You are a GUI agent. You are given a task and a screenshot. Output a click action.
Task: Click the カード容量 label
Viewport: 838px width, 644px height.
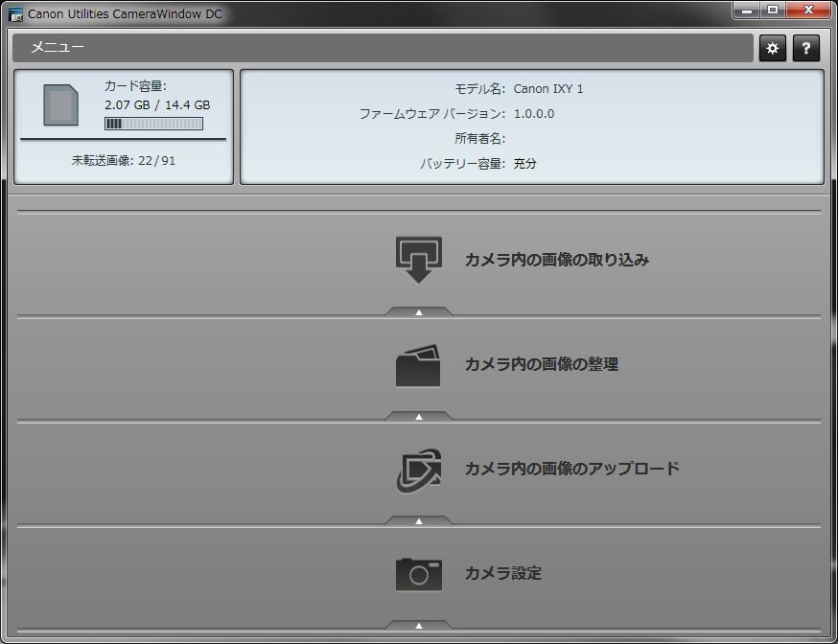(x=135, y=86)
